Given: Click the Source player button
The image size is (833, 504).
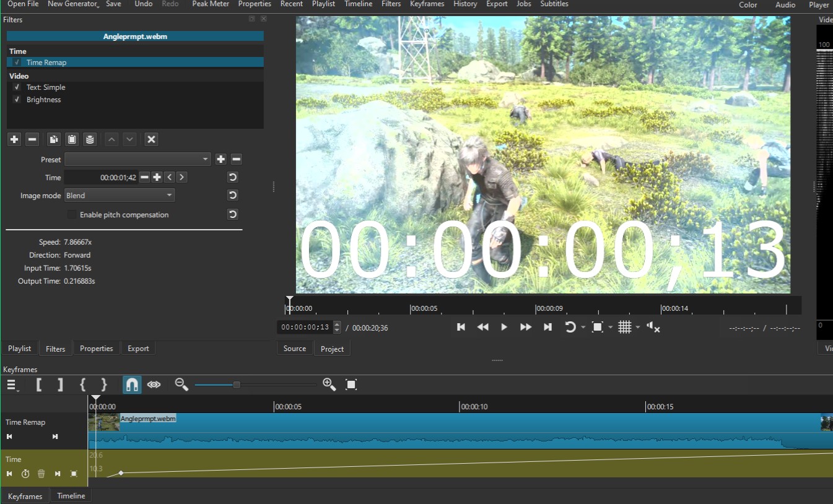Looking at the screenshot, I should [x=295, y=349].
